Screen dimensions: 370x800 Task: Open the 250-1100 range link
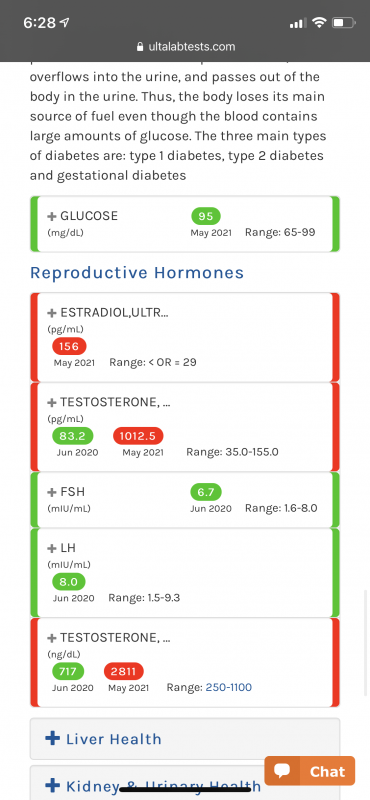pyautogui.click(x=229, y=688)
